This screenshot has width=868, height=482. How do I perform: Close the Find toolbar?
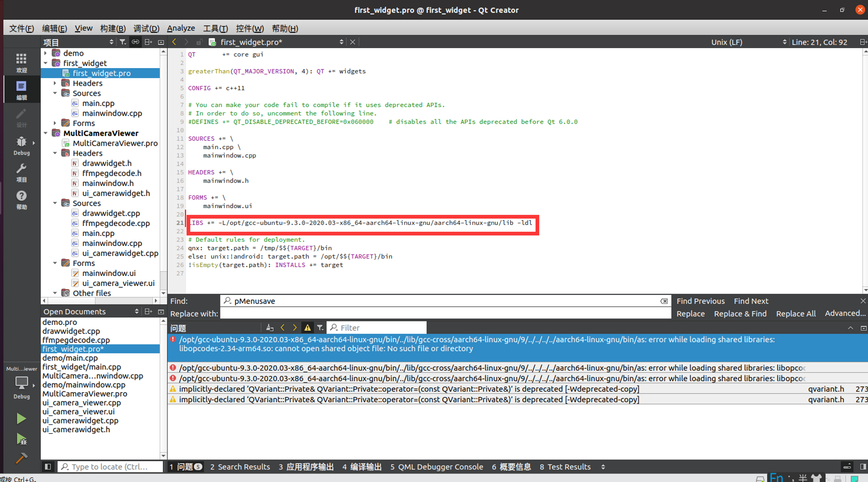[863, 301]
